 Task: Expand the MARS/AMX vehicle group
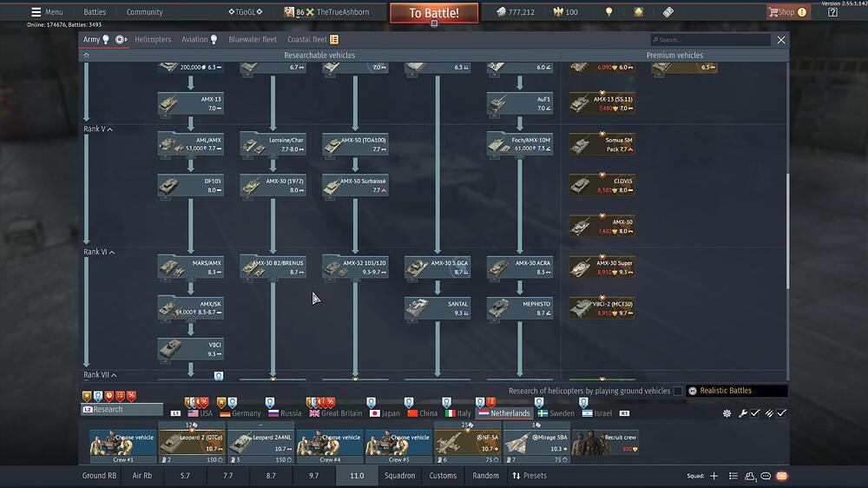(190, 267)
